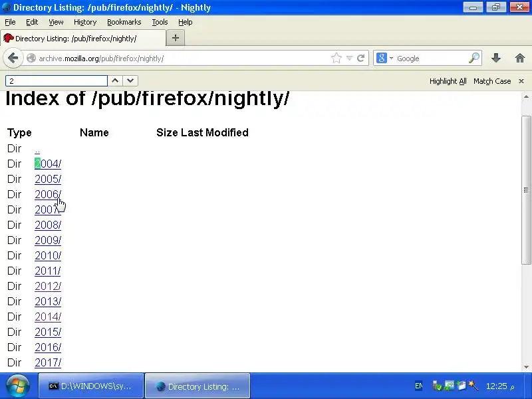Open the 2010/ directory link
The image size is (532, 399).
(x=48, y=255)
